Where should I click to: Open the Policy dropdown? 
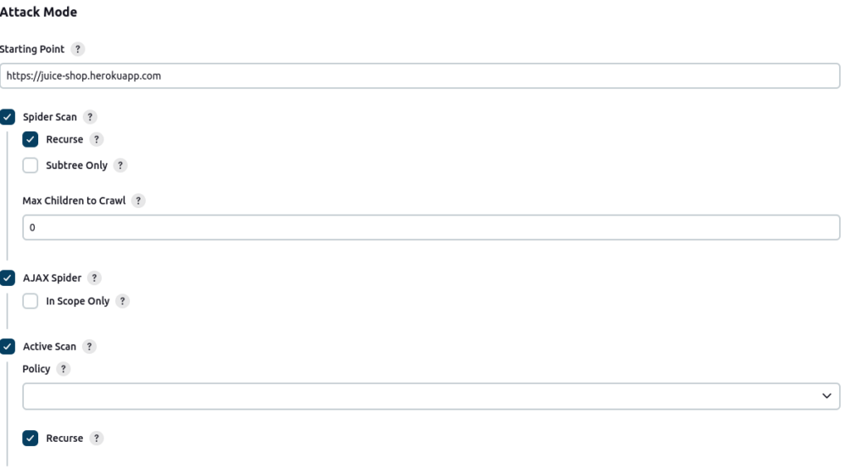coord(431,396)
